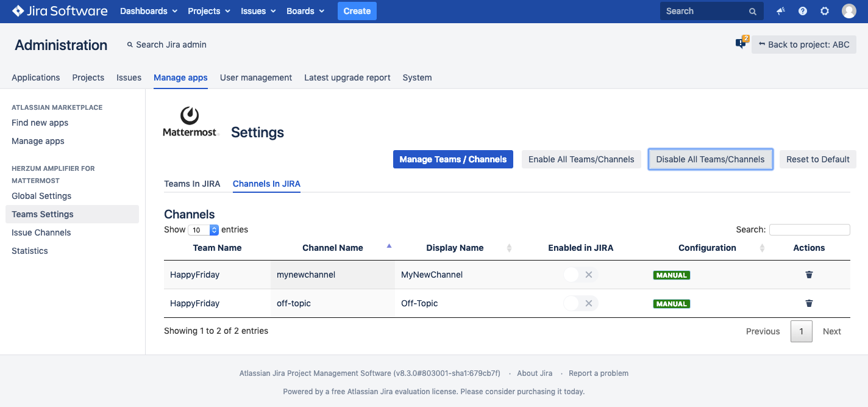Switch to the Teams In JIRA tab
This screenshot has height=407, width=868.
tap(192, 184)
